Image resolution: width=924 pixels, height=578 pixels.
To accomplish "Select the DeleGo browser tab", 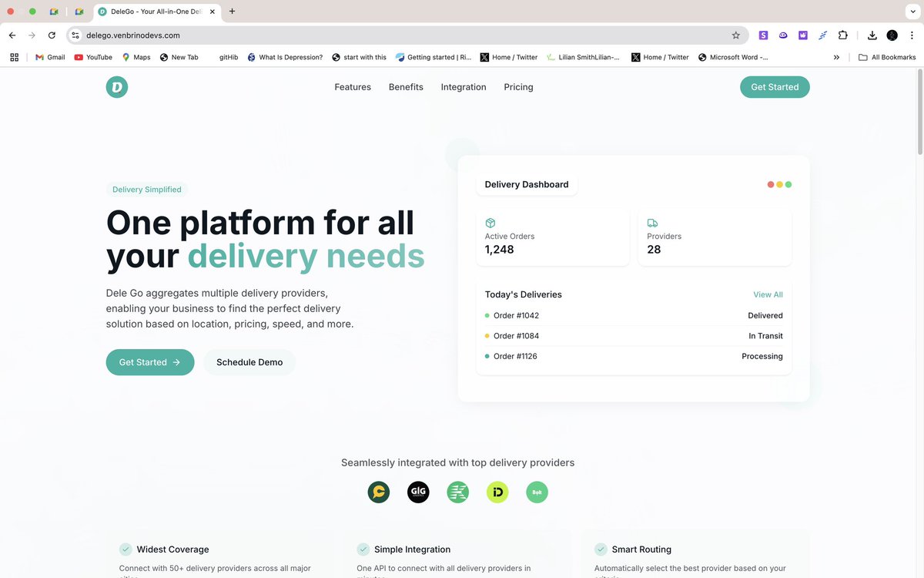I will [x=157, y=12].
